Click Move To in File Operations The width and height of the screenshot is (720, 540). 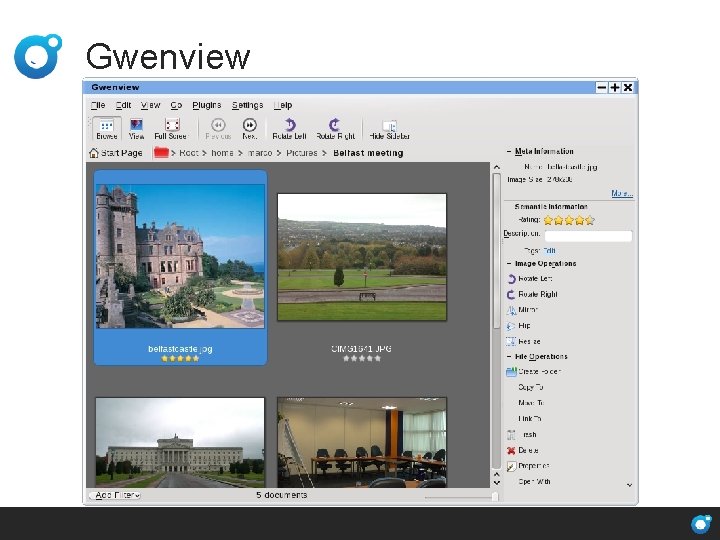pyautogui.click(x=531, y=403)
